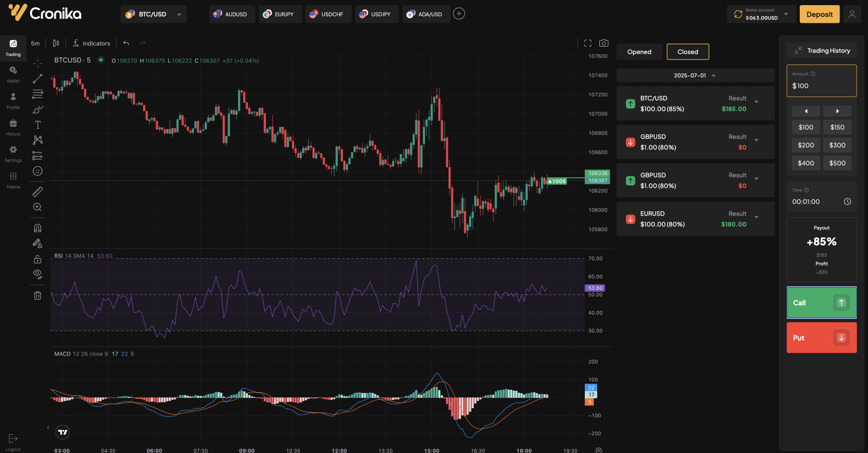Select the brush drawing tool
Screen dimensions: 868x453
tap(38, 110)
